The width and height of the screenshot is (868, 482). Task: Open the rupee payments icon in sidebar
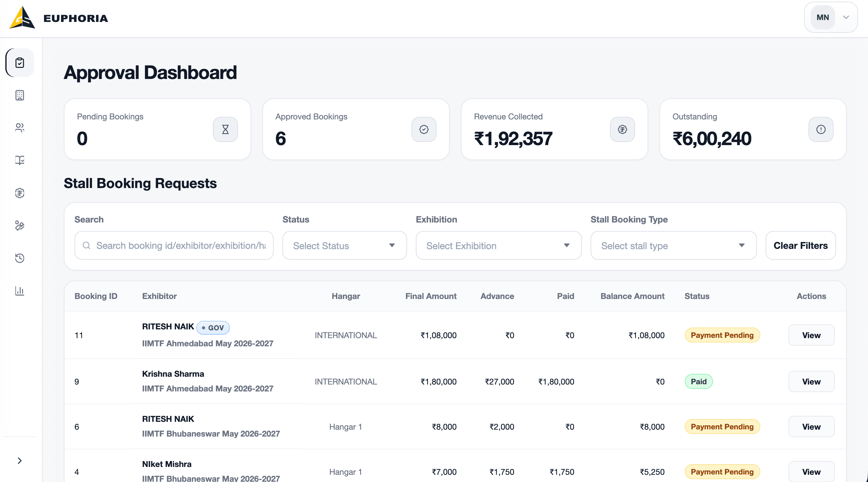pyautogui.click(x=20, y=193)
